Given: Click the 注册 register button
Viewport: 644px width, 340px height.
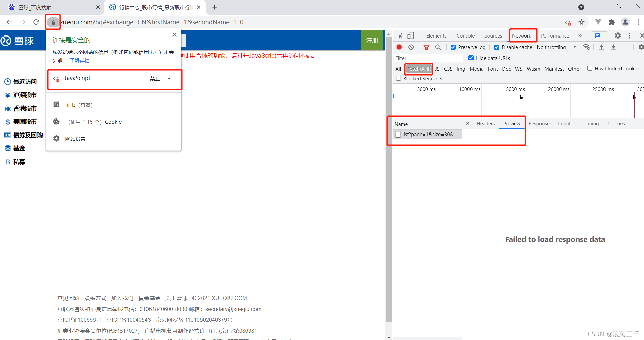Looking at the screenshot, I should [372, 40].
